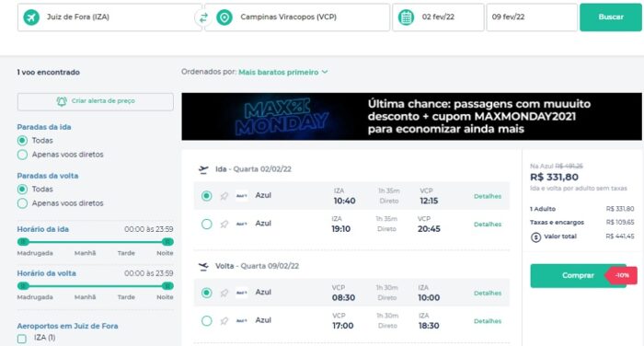Open Detalhes for 08:30 return flight
The image size is (644, 346).
[488, 293]
